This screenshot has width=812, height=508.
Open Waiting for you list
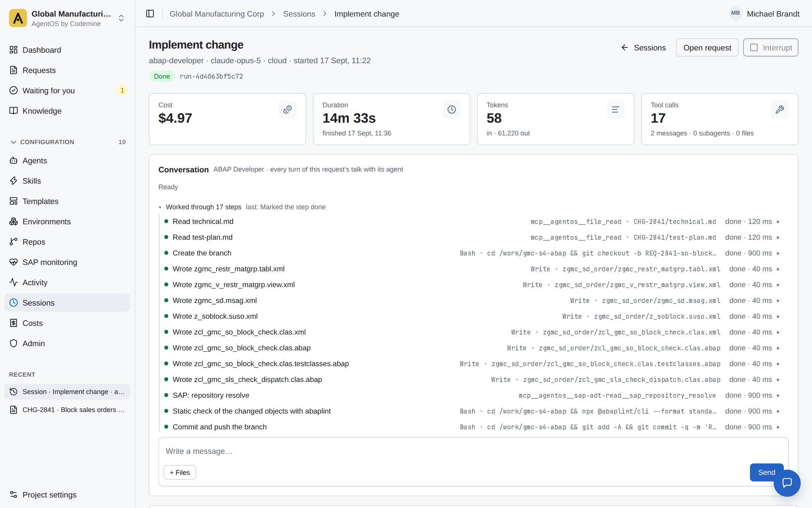[x=68, y=91]
